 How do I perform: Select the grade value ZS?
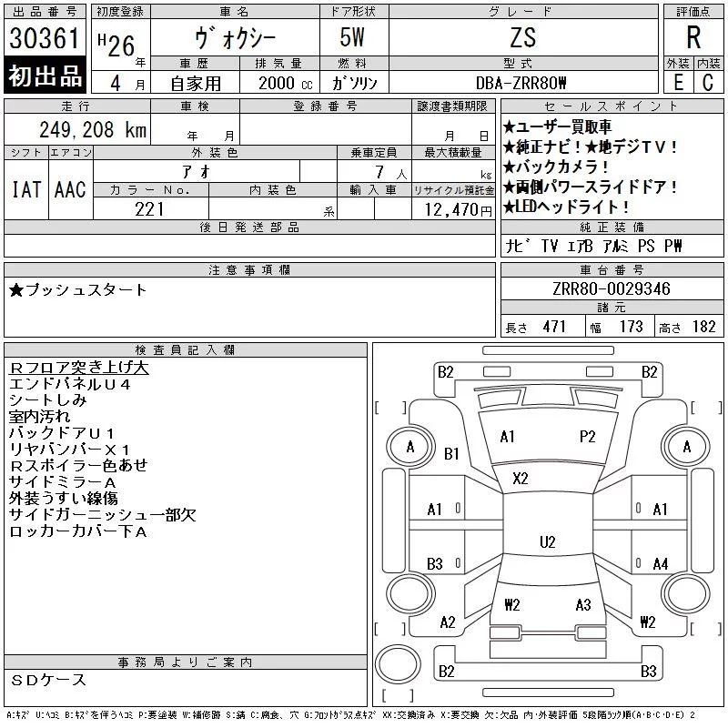pos(523,37)
